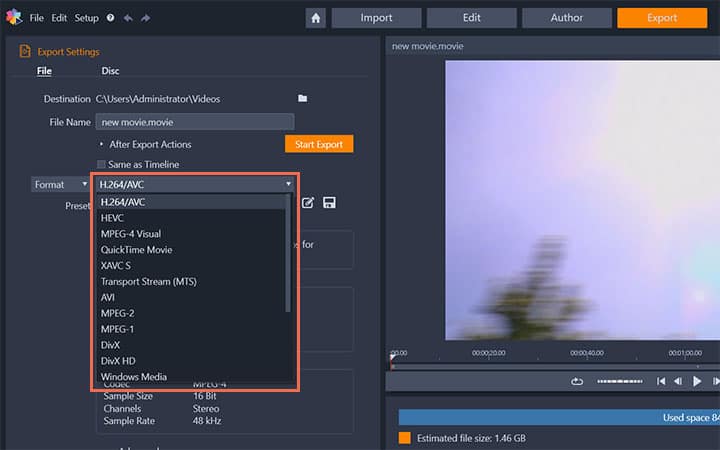Screen dimensions: 720x450
Task: Switch to the Import tab
Action: (x=377, y=18)
